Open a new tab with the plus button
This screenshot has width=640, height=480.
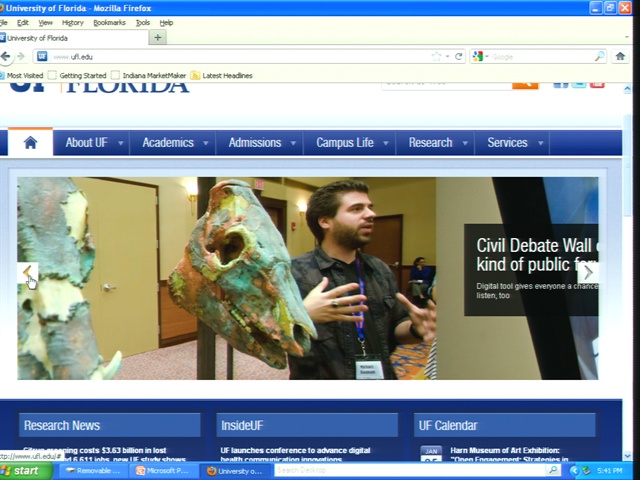point(158,38)
